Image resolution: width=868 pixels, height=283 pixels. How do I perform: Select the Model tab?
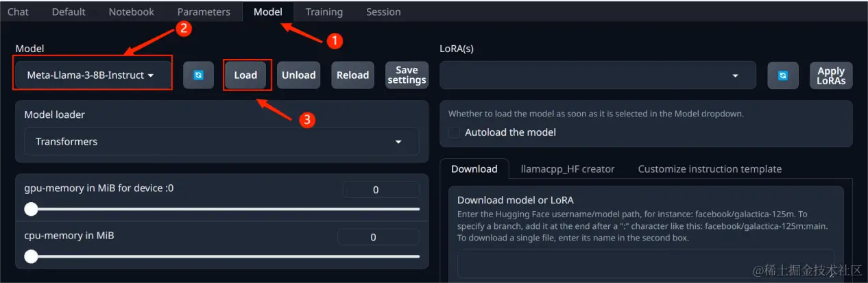268,12
